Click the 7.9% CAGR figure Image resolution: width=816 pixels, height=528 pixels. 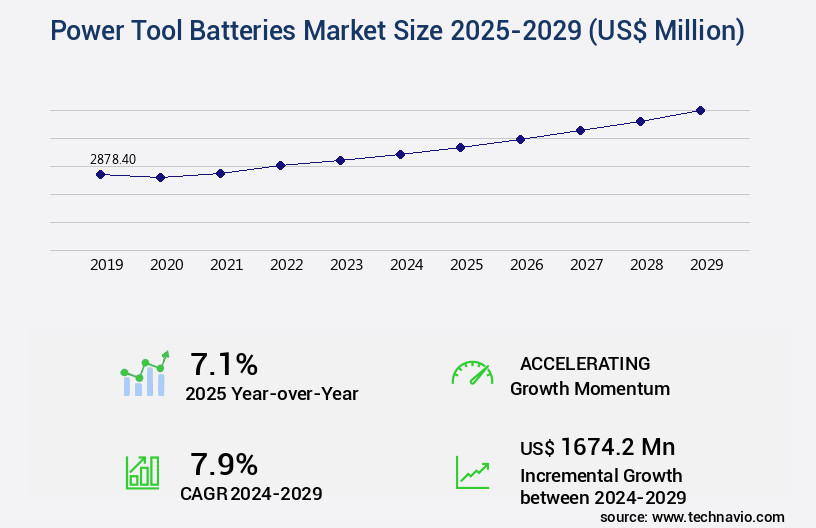(224, 464)
